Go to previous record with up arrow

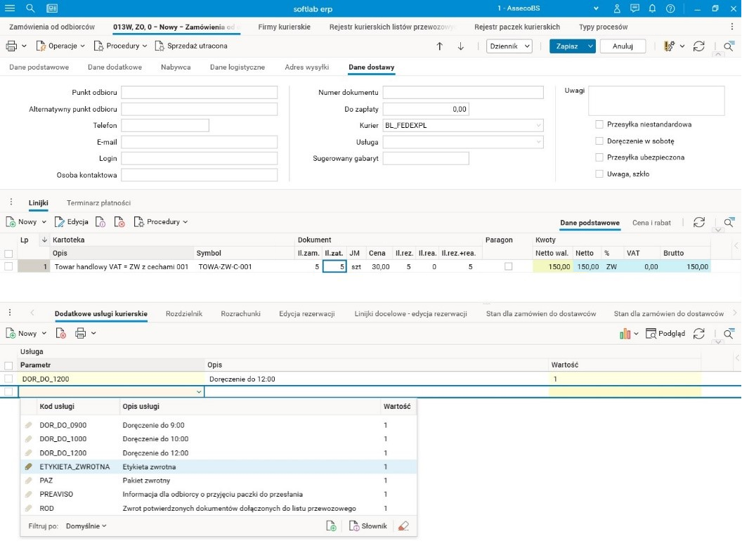pyautogui.click(x=440, y=46)
